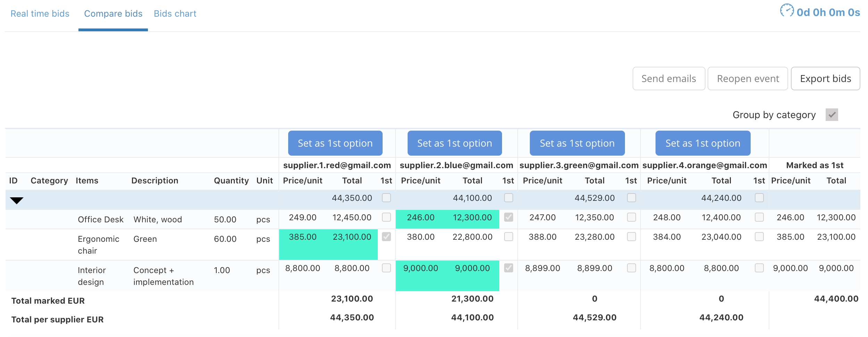Switch to the Bids chart tab

[175, 14]
